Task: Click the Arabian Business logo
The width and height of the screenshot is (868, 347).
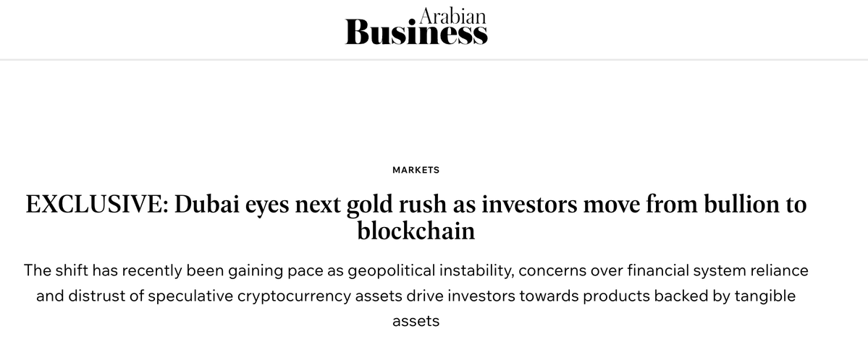Action: click(x=416, y=29)
